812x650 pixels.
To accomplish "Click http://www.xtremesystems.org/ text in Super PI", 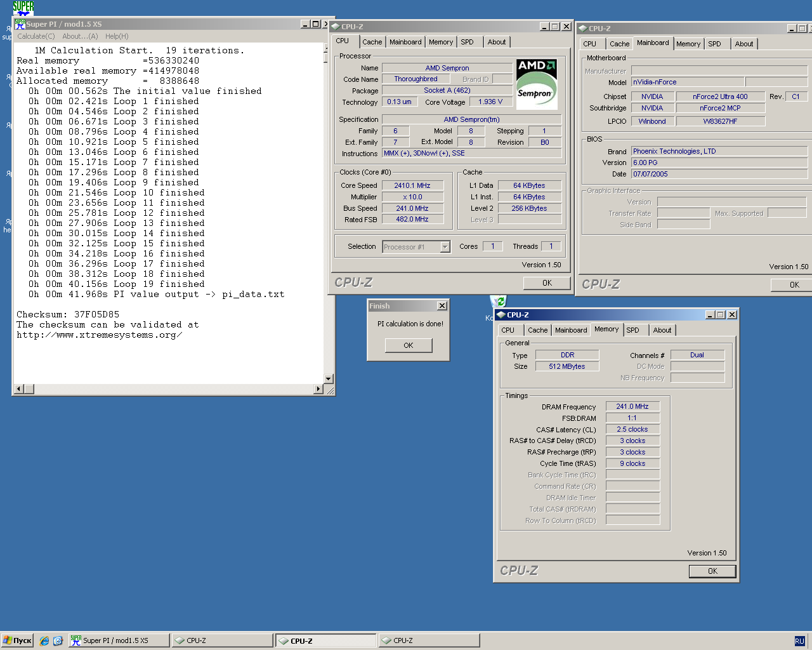I will tap(99, 335).
